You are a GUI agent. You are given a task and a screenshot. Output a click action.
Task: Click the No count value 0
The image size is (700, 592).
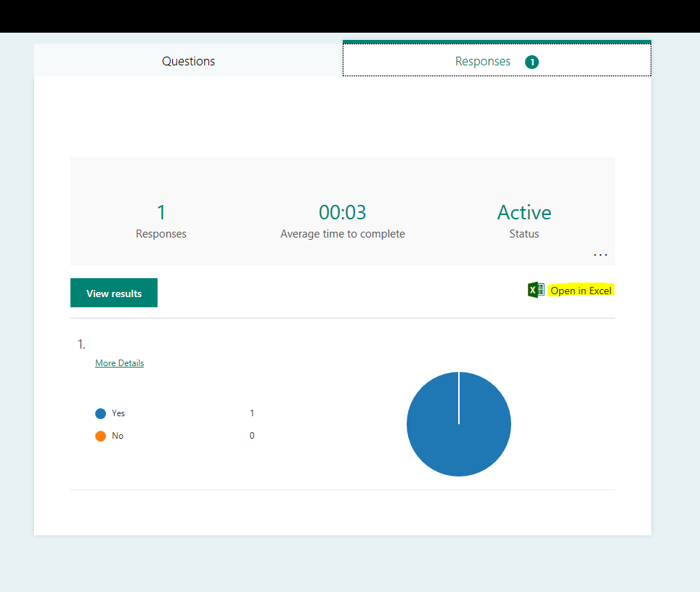coord(252,436)
